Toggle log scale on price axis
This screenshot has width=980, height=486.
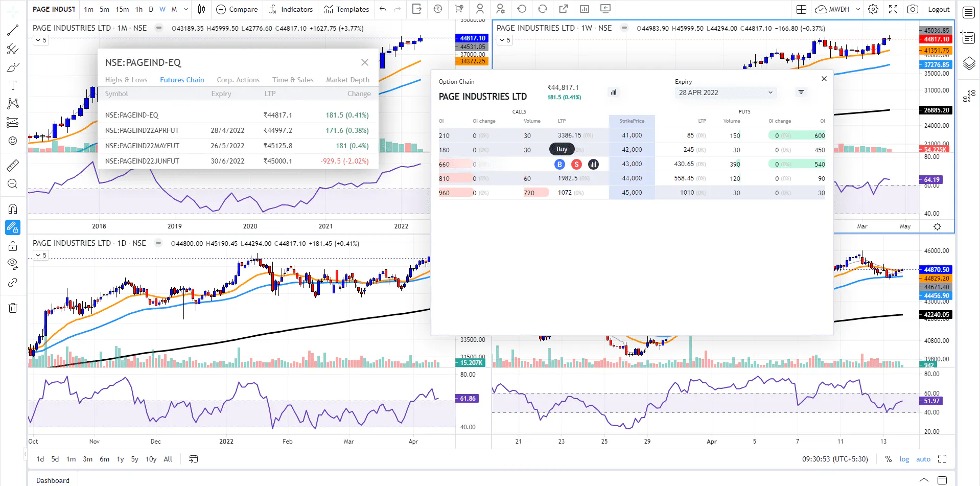coord(904,459)
